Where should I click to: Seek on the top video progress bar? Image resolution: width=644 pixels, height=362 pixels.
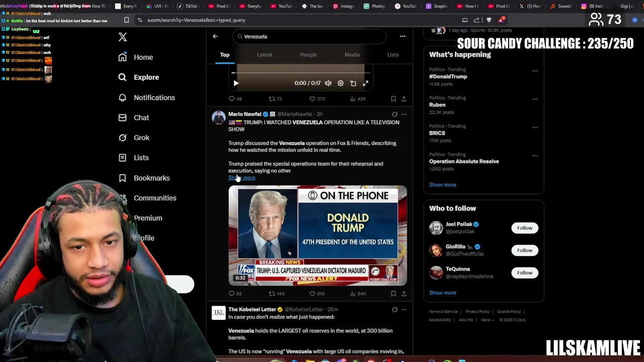tap(300, 73)
